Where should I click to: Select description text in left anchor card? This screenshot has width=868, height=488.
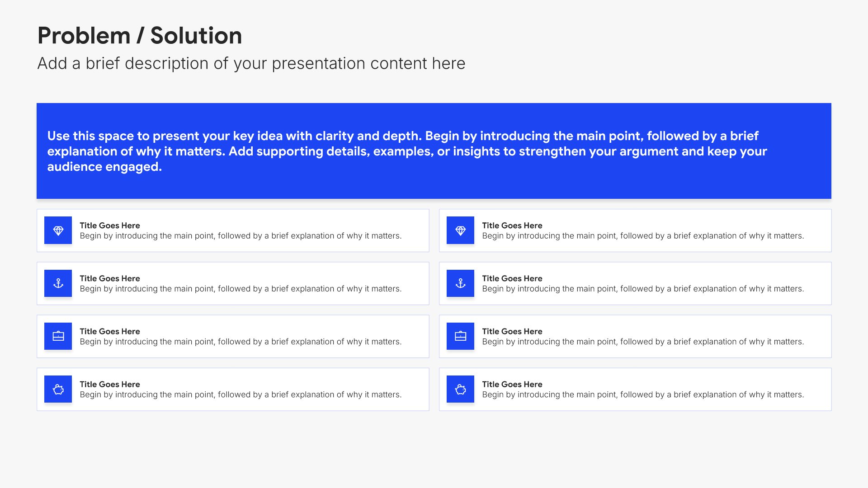tap(241, 289)
